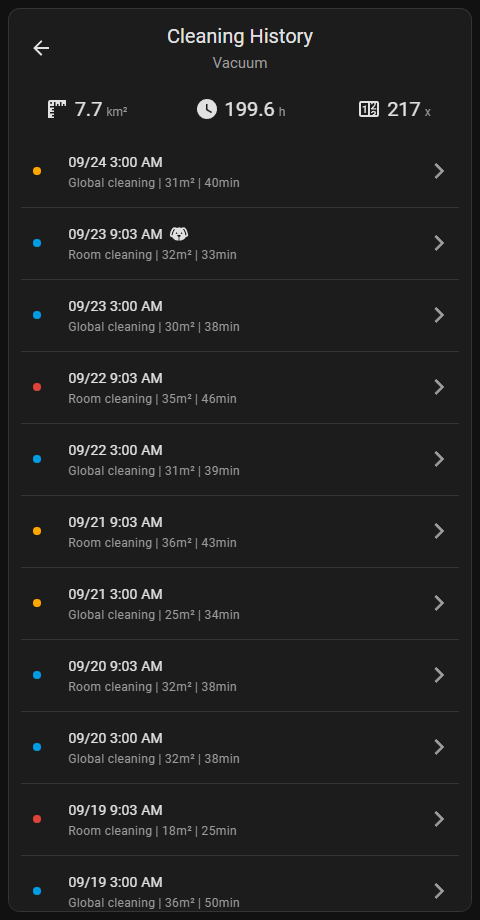This screenshot has height=920, width=480.
Task: Click the ruler icon beside 7.7 km²
Action: tap(57, 109)
